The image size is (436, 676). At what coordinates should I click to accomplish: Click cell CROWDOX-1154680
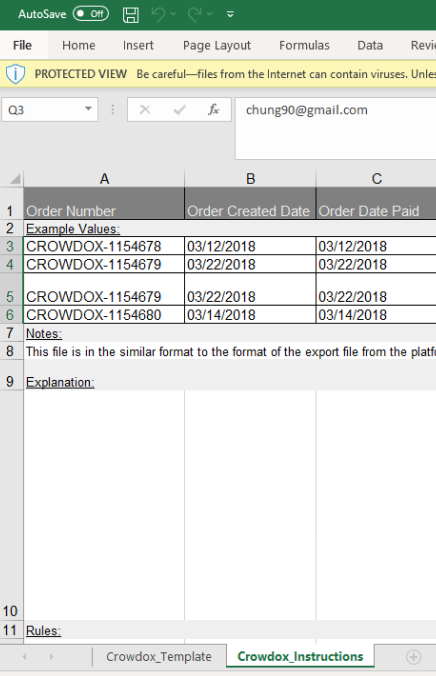coord(104,315)
